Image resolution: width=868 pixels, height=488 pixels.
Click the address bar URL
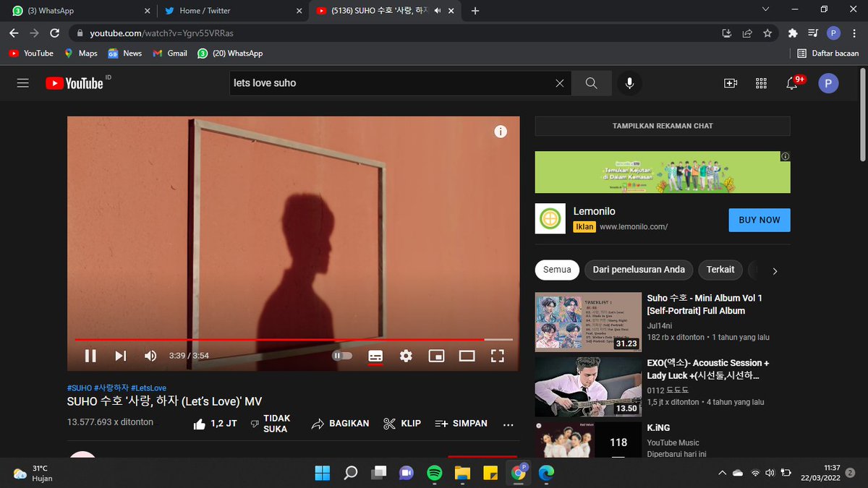point(161,33)
